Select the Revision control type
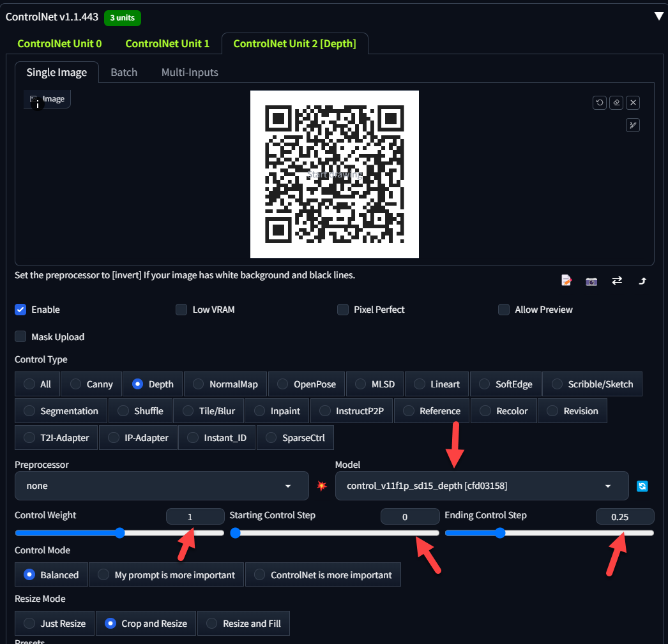 [573, 411]
